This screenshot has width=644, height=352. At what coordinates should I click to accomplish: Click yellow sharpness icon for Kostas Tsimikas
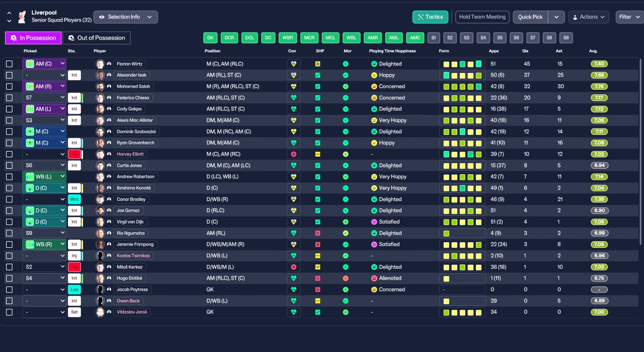tap(317, 256)
